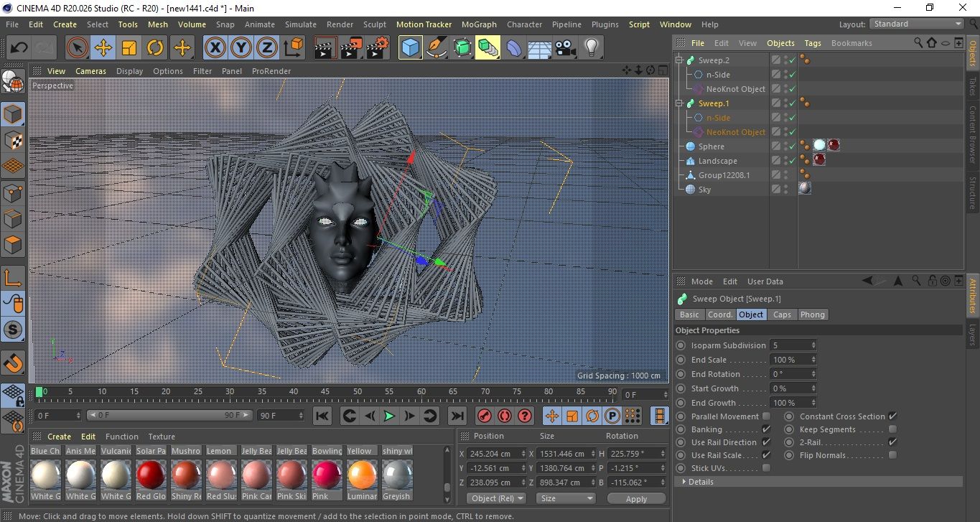Enable the Parallel Movement checkbox
This screenshot has width=980, height=522.
766,416
